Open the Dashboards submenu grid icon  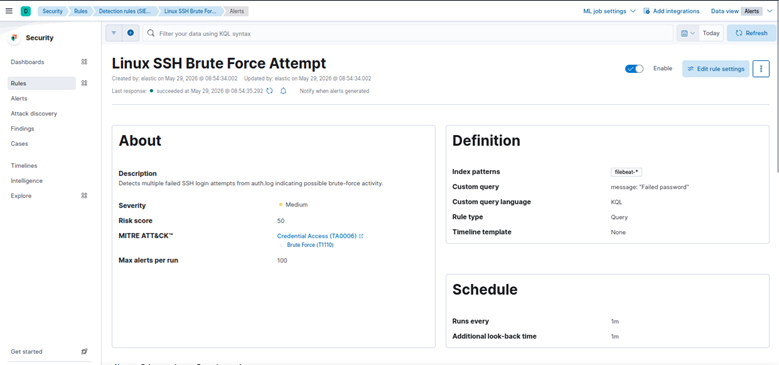click(x=84, y=62)
